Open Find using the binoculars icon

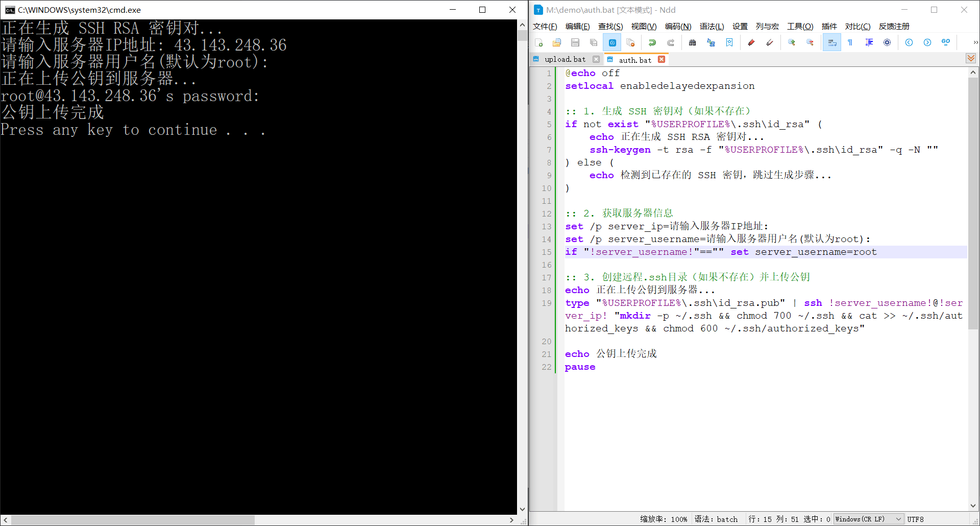coord(692,42)
